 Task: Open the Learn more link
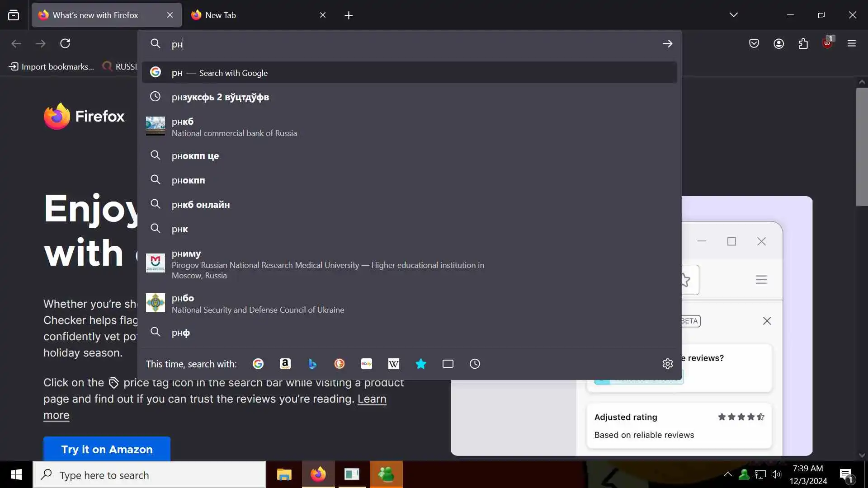coord(372,399)
